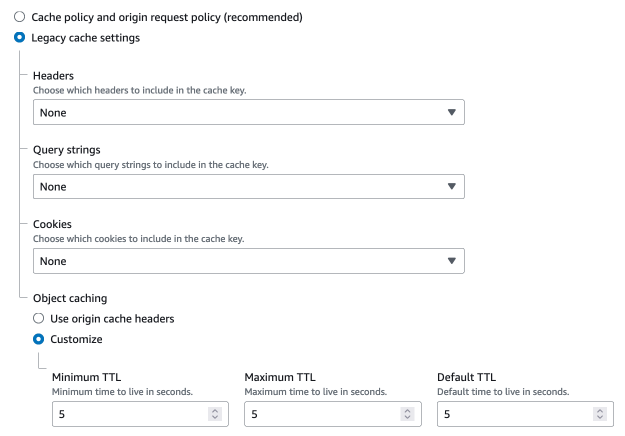Select the Customize object caching radio

39,339
